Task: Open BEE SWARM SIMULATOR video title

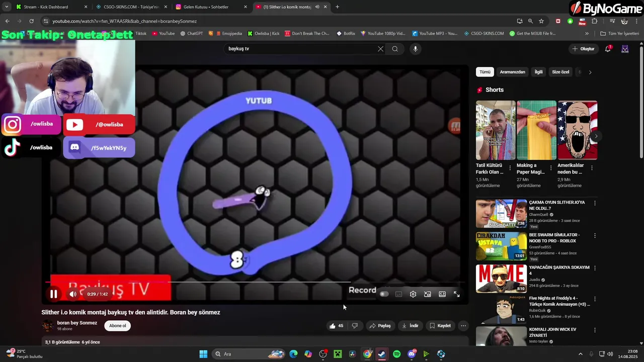Action: click(x=554, y=238)
